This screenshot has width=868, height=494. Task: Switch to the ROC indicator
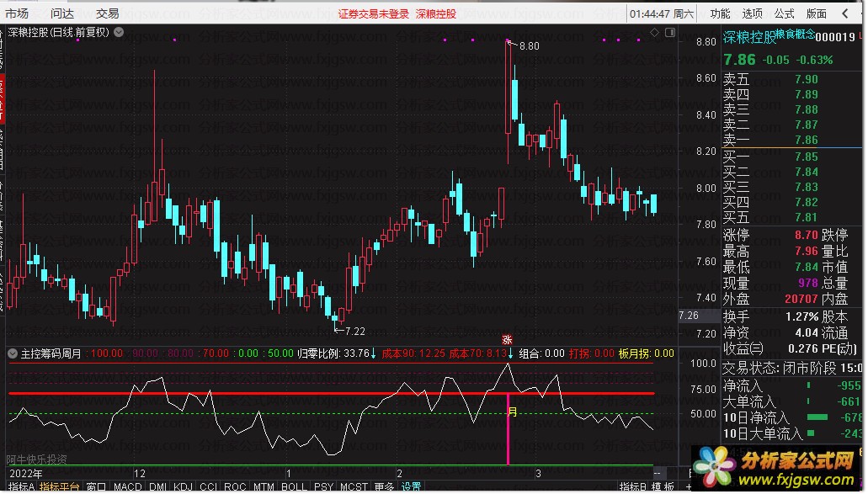(x=235, y=486)
